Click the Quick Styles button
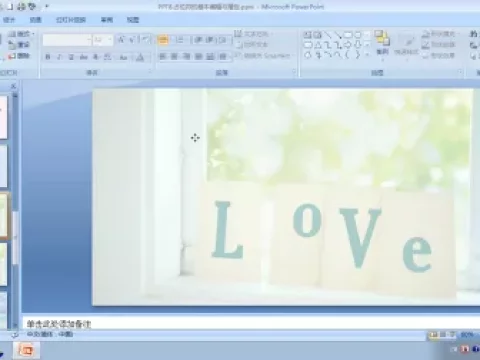480x360 pixels. tap(406, 44)
